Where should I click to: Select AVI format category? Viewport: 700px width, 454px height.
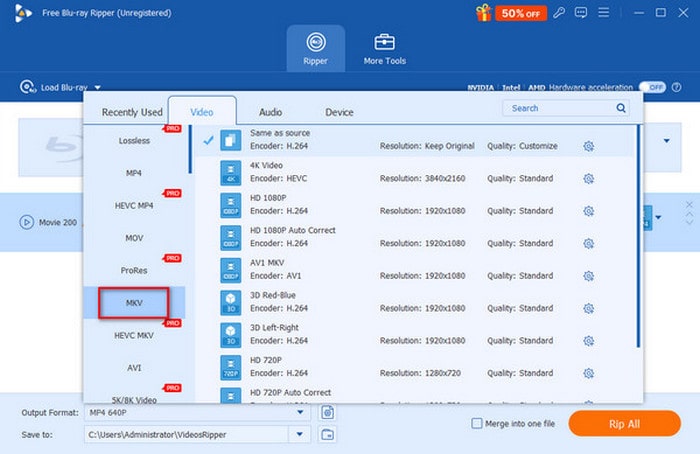(134, 368)
